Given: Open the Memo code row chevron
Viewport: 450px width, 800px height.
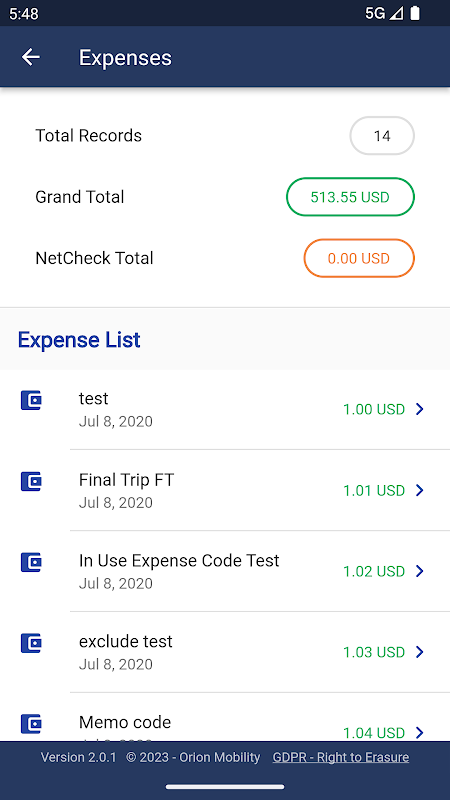Looking at the screenshot, I should click(x=420, y=733).
